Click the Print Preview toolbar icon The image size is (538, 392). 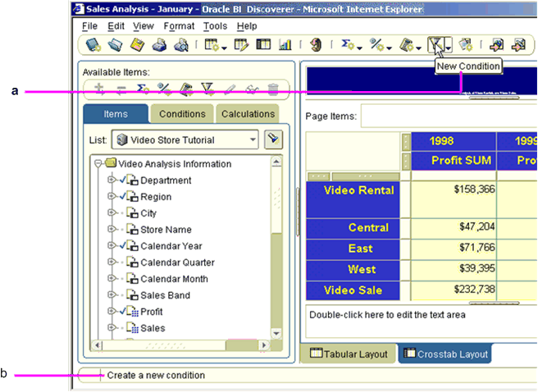point(180,44)
